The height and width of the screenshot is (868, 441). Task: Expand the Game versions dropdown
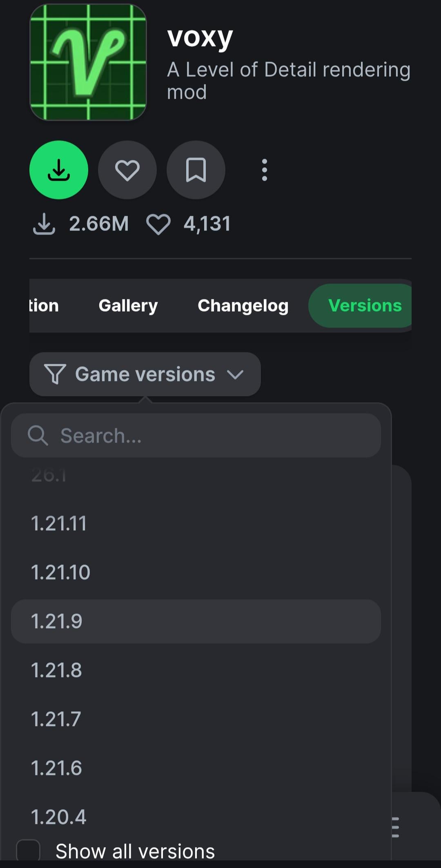click(x=145, y=374)
